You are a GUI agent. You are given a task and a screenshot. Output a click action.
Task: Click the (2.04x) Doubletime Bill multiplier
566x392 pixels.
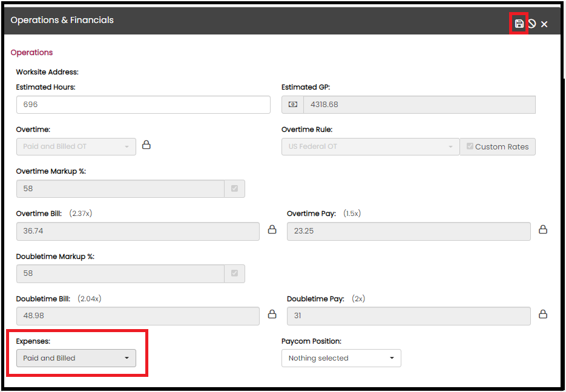coord(90,299)
